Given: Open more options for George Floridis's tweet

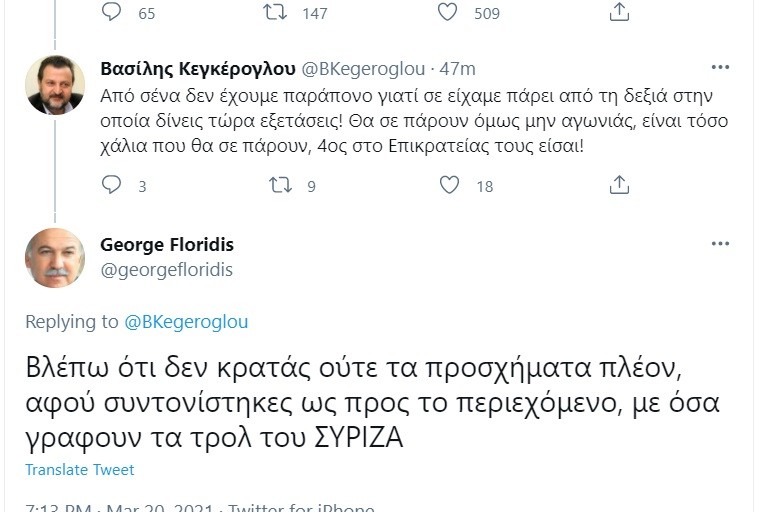Looking at the screenshot, I should tap(720, 244).
